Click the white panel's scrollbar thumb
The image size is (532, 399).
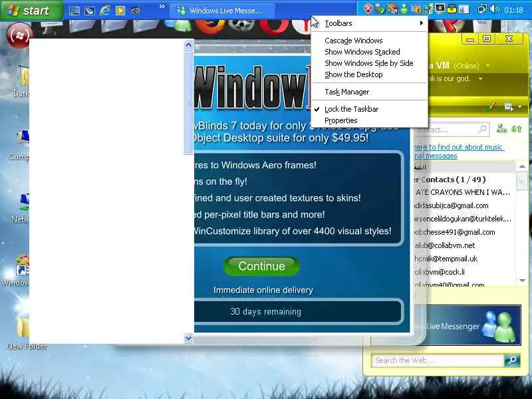click(x=189, y=102)
